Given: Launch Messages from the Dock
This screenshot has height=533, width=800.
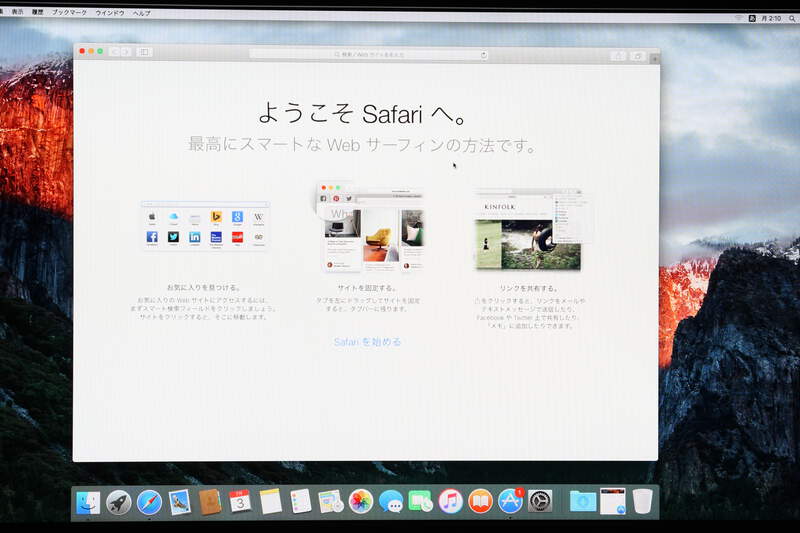Looking at the screenshot, I should tap(391, 502).
